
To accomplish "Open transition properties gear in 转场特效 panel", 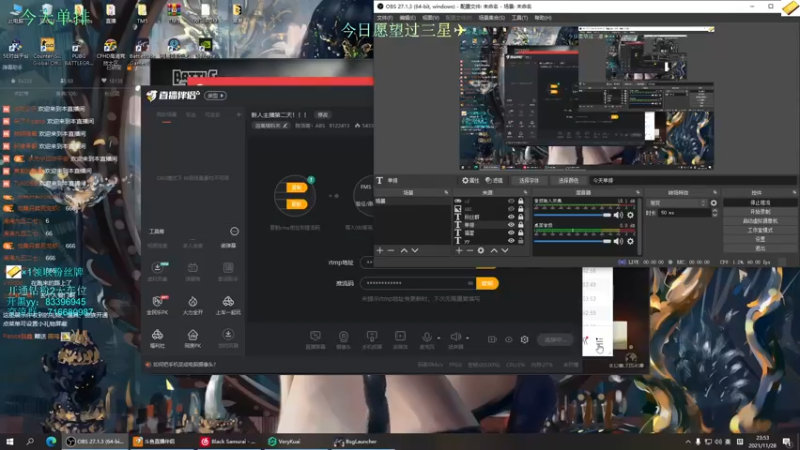I will click(713, 203).
